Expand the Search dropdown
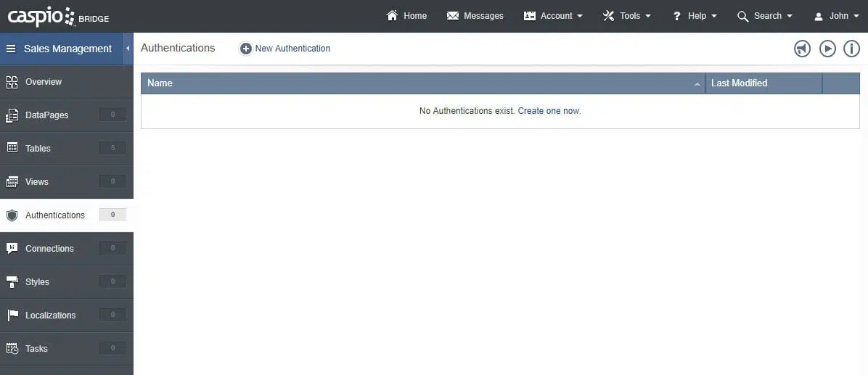This screenshot has height=375, width=868. pos(766,16)
